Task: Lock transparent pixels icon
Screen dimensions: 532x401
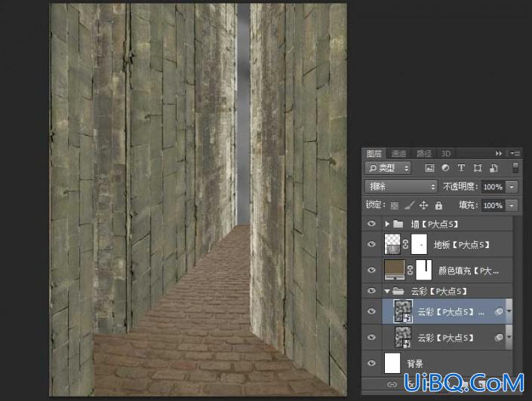Action: (x=394, y=206)
